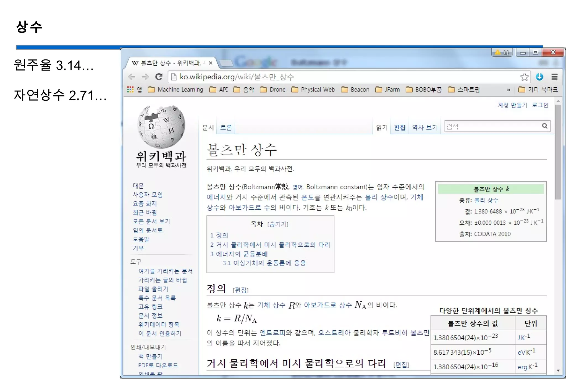Open the 대문 sidebar link
The height and width of the screenshot is (392, 566).
[x=138, y=186]
